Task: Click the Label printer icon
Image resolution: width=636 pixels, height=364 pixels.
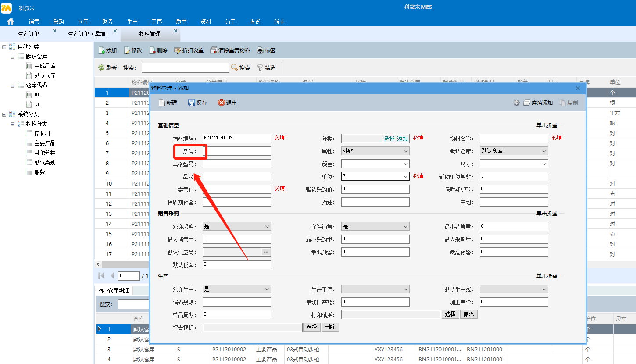Action: (x=260, y=50)
